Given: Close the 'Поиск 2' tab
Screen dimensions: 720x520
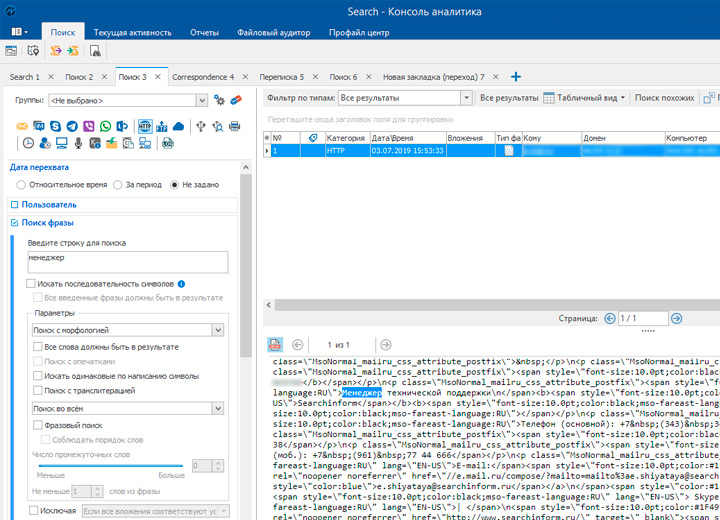Looking at the screenshot, I should coord(105,77).
